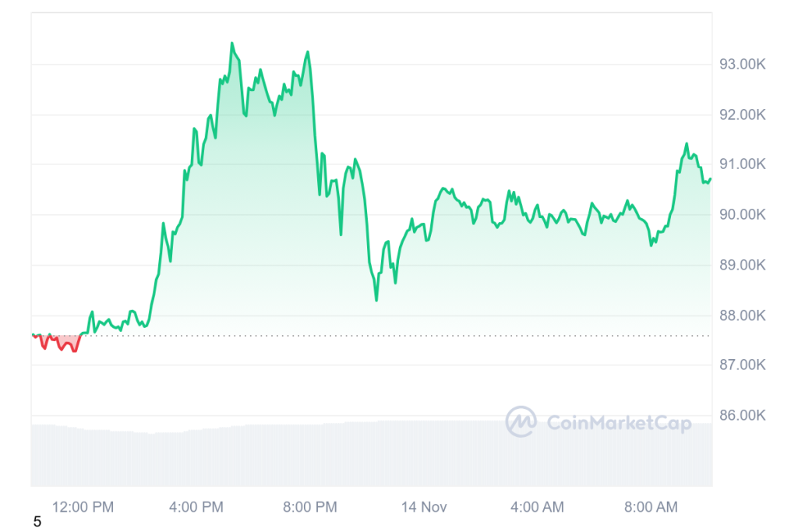Select the 89.00K price axis label

click(743, 266)
